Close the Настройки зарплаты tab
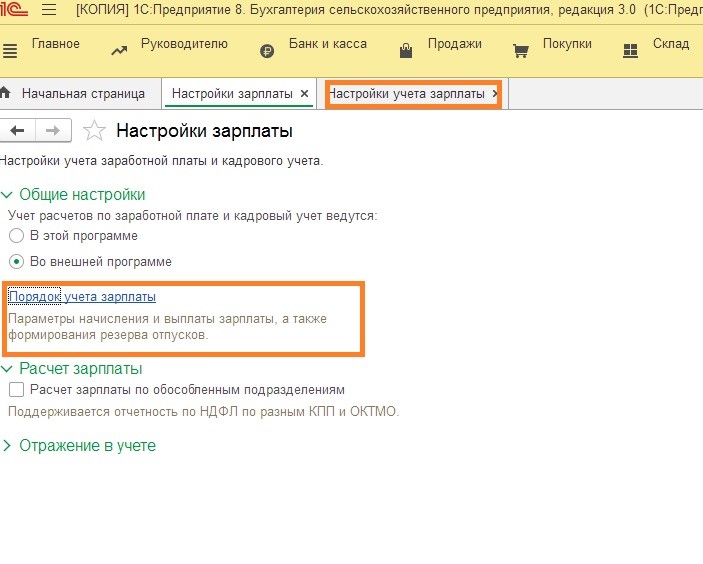703x564 pixels. (x=304, y=94)
